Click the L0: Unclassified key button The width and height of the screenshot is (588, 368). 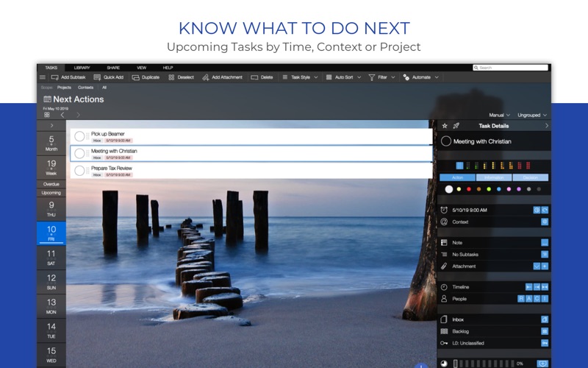pyautogui.click(x=545, y=343)
